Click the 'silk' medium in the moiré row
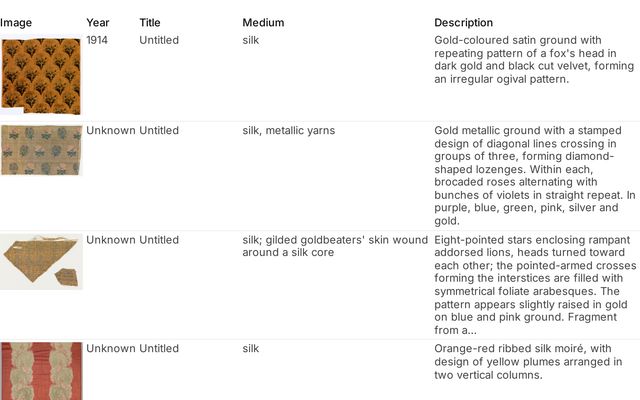 [250, 348]
